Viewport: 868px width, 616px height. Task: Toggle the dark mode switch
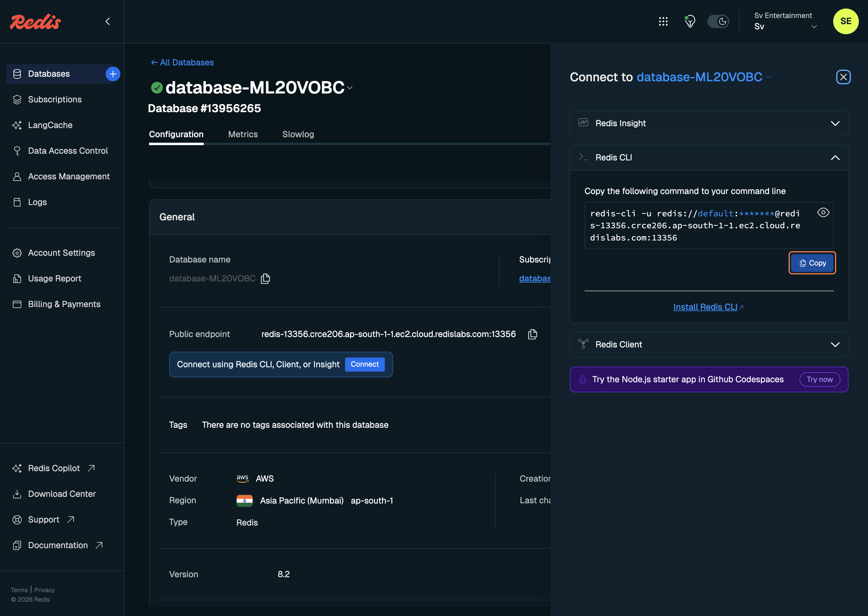(718, 22)
